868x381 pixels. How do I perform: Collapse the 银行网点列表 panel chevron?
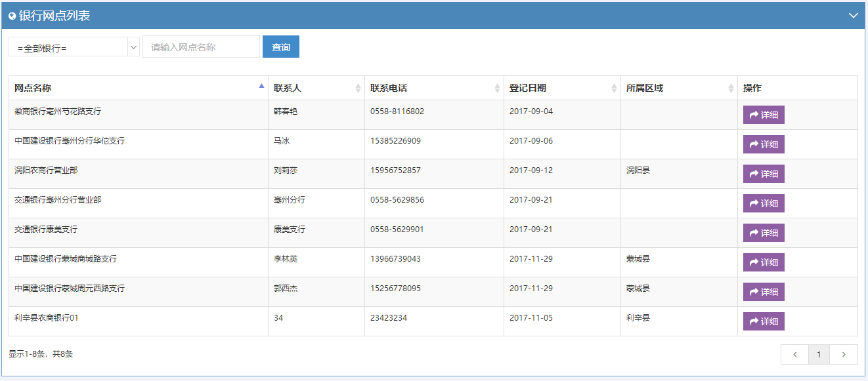pos(853,16)
